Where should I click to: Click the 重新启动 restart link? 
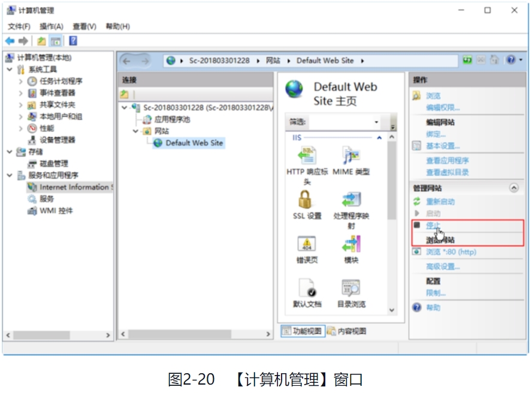click(440, 202)
